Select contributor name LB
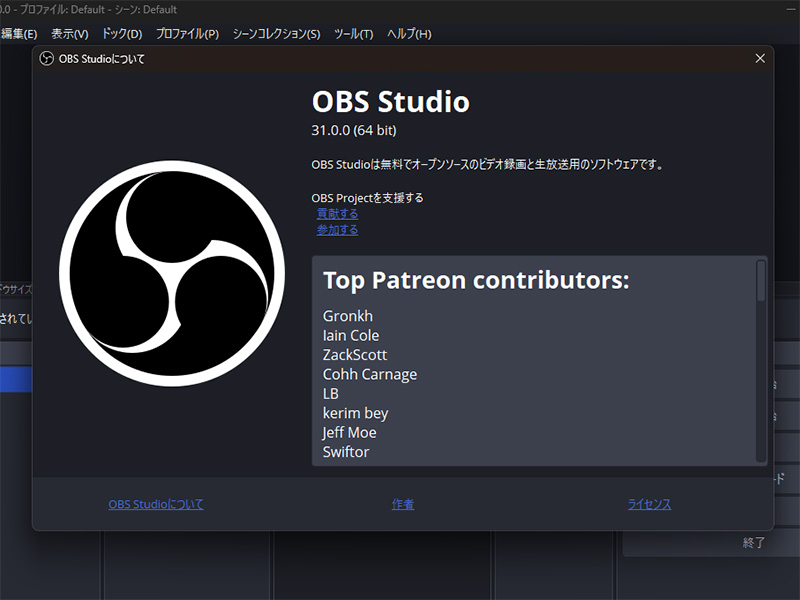800x600 pixels. pos(331,393)
